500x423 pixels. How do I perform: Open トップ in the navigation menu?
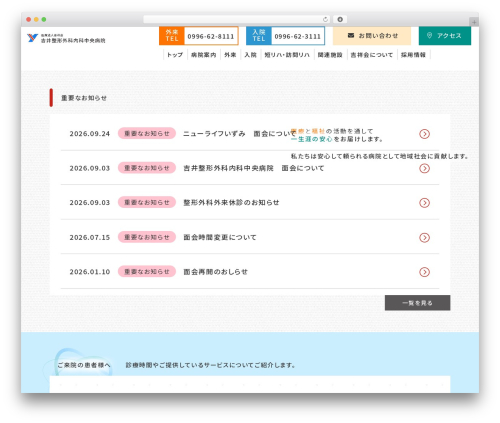pos(175,55)
